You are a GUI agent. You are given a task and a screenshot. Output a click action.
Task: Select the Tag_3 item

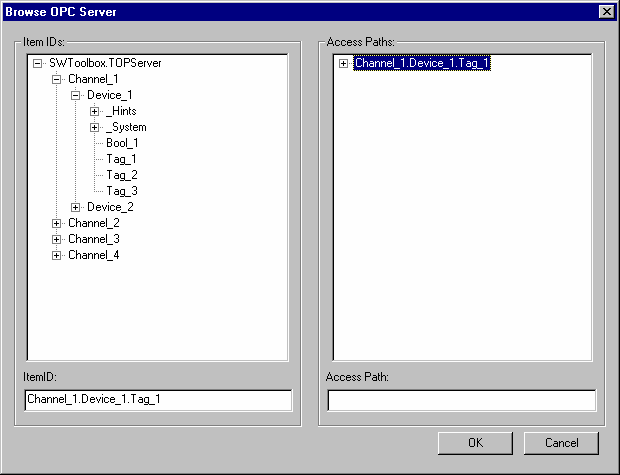pos(122,191)
